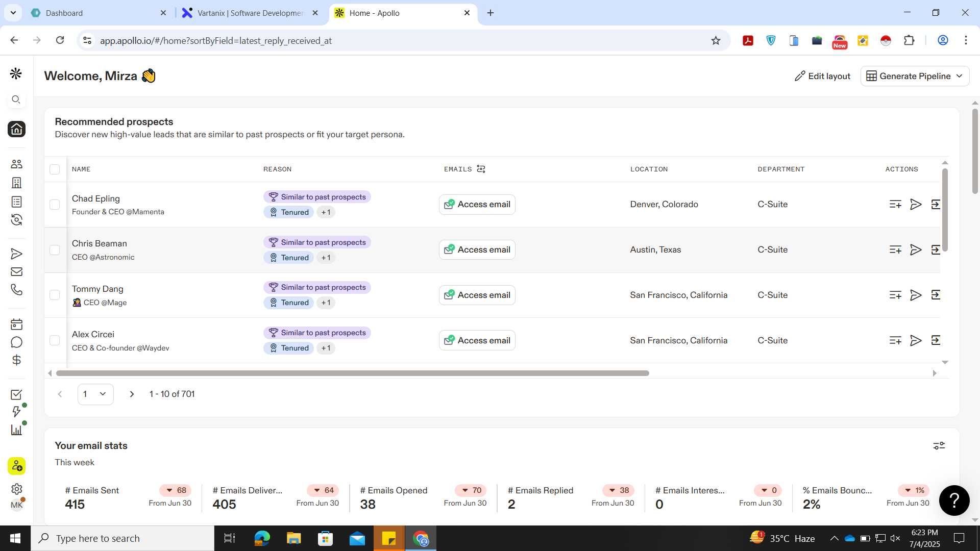980x551 pixels.
Task: Check the box for Chris Beaman
Action: click(55, 250)
